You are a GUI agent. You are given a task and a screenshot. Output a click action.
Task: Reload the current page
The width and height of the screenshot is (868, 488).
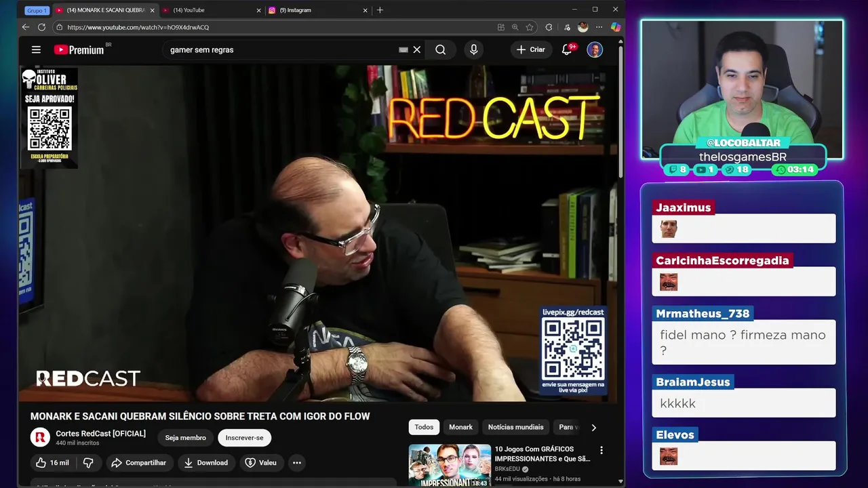pos(42,27)
